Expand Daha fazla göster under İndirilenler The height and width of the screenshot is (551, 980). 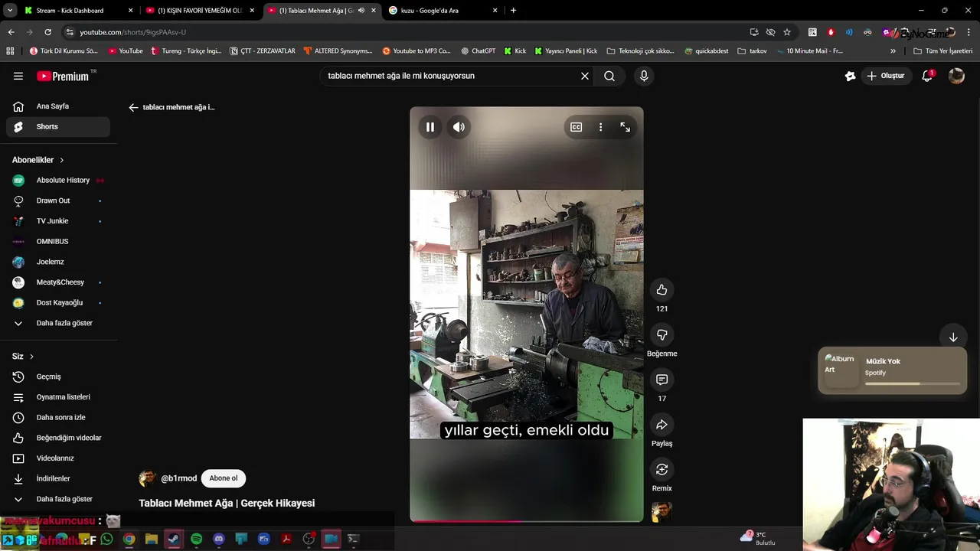point(58,499)
